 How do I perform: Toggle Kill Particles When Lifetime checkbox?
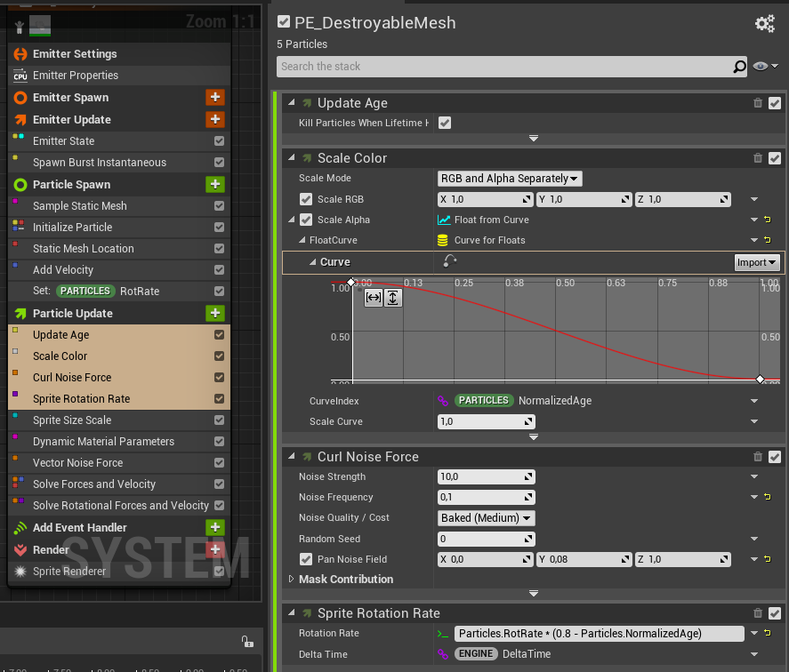pos(445,123)
